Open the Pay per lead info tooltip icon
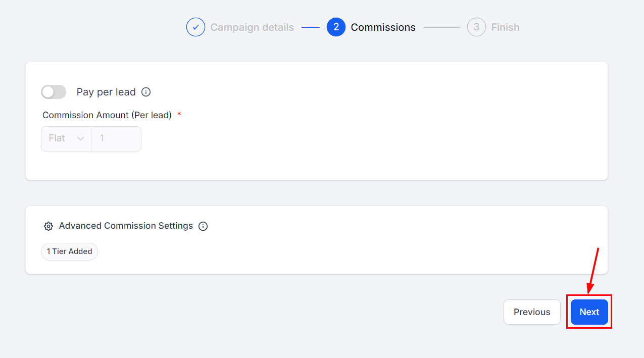 tap(146, 92)
